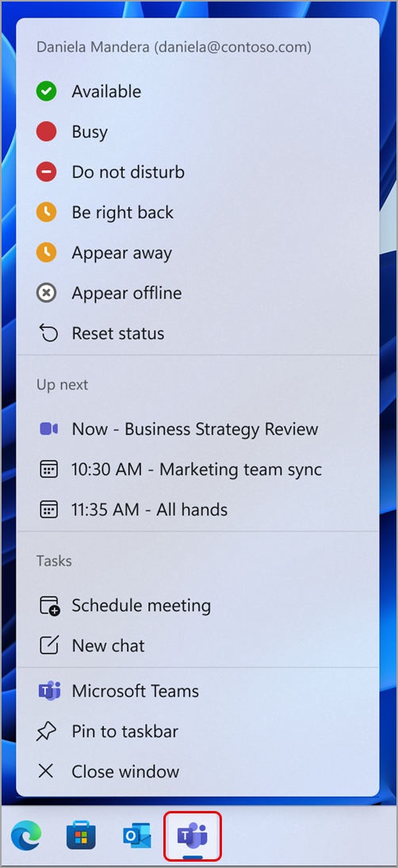Click the X icon next to Close window
398x868 pixels.
(x=45, y=771)
